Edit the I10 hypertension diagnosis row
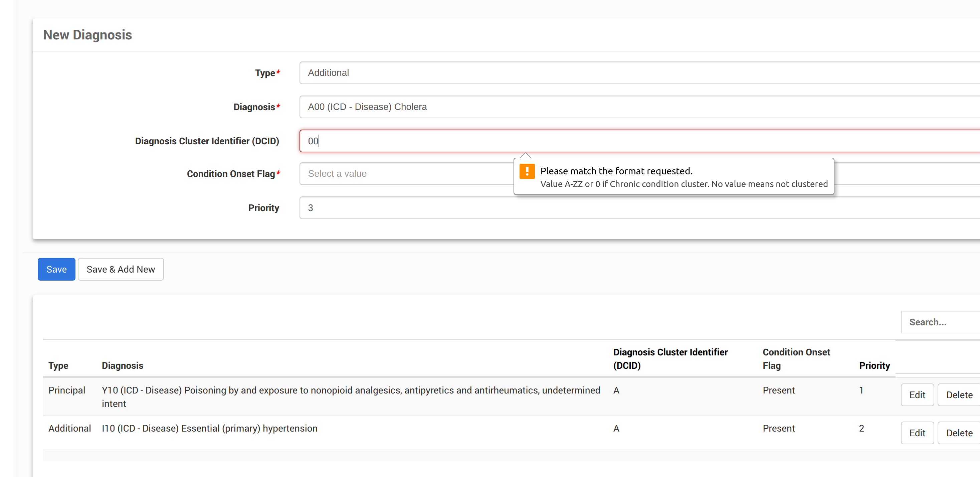This screenshot has width=980, height=477. 917,433
